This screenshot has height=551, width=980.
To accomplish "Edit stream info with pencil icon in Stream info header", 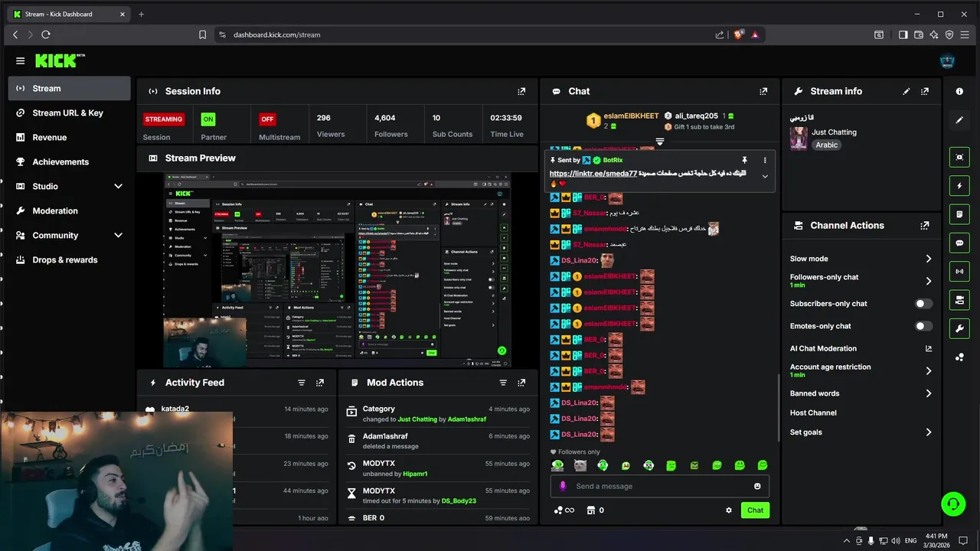I will (906, 91).
